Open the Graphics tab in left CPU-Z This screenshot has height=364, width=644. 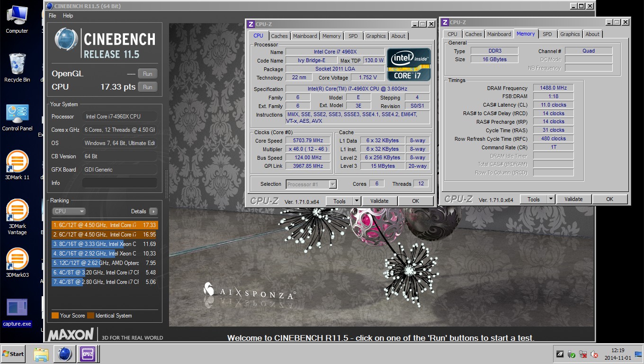click(376, 36)
